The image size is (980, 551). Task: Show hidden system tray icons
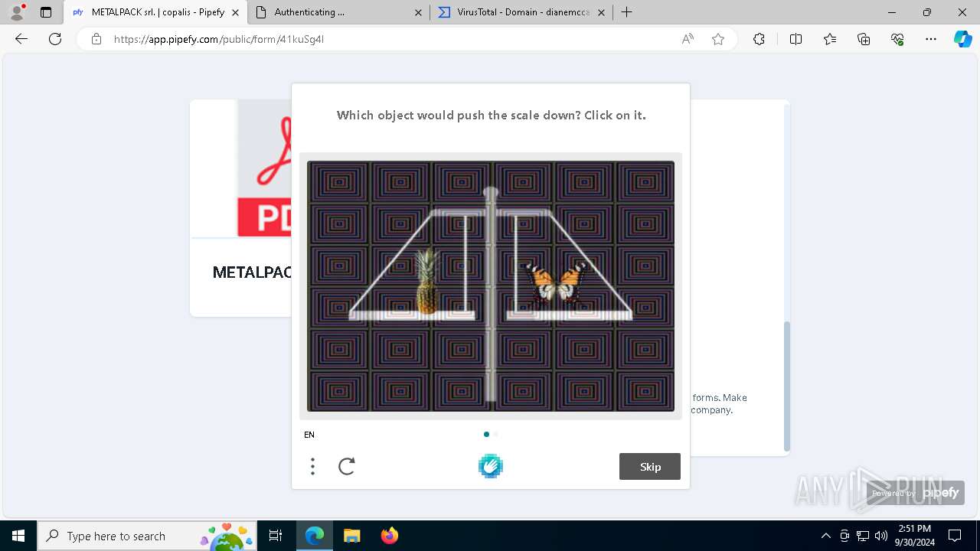point(825,536)
